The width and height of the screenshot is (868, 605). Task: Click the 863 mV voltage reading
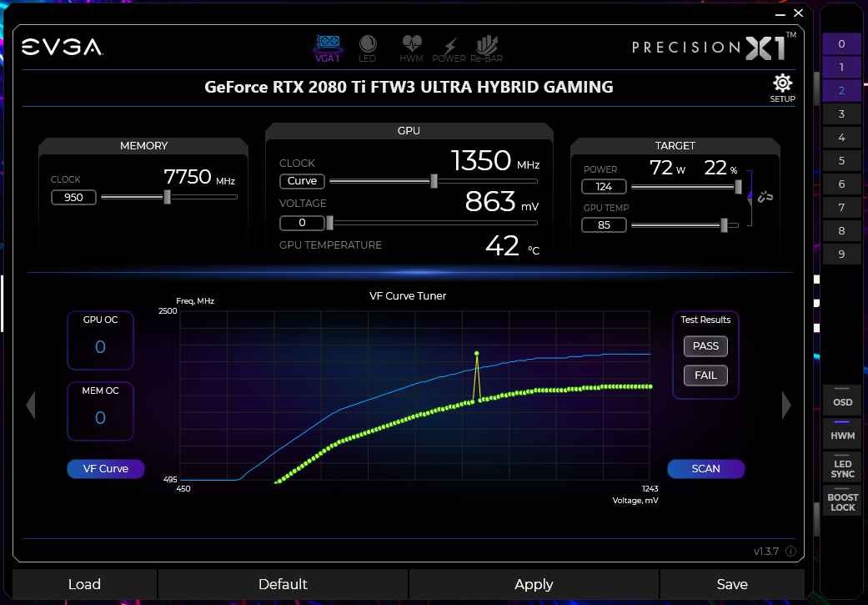tap(502, 202)
